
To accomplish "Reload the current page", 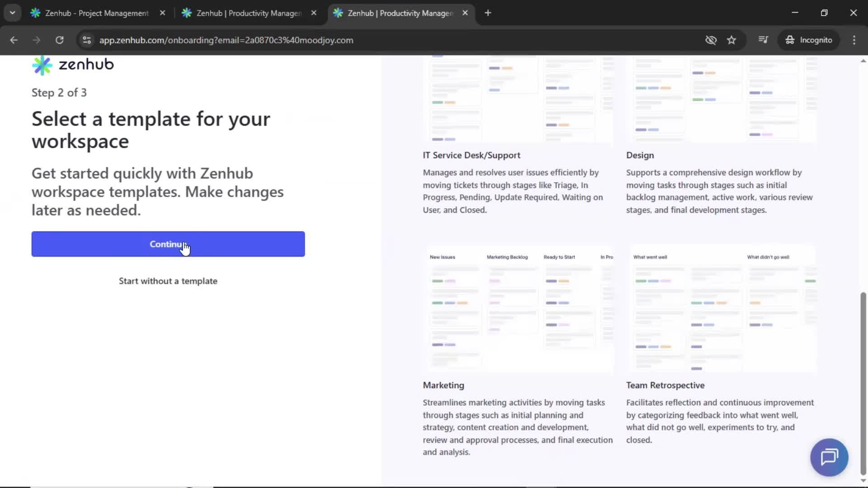I will (59, 40).
